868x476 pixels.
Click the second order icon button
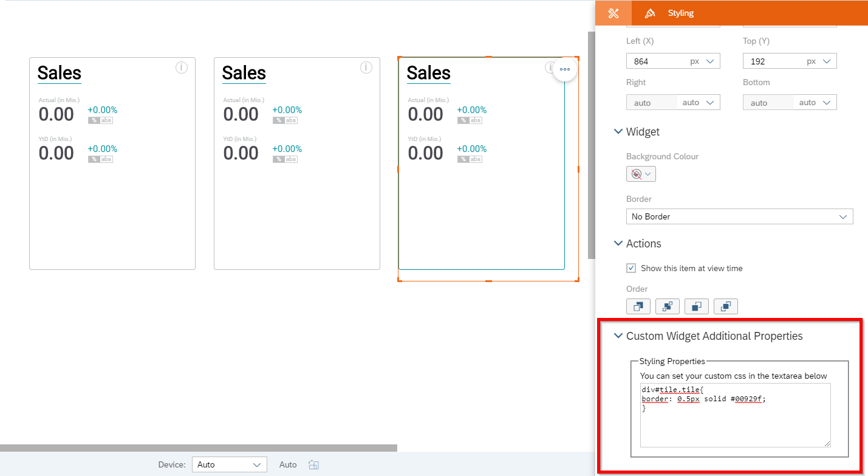[667, 306]
